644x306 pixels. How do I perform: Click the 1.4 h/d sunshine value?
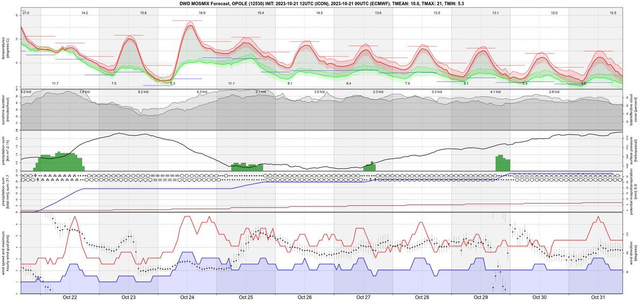pyautogui.click(x=84, y=92)
